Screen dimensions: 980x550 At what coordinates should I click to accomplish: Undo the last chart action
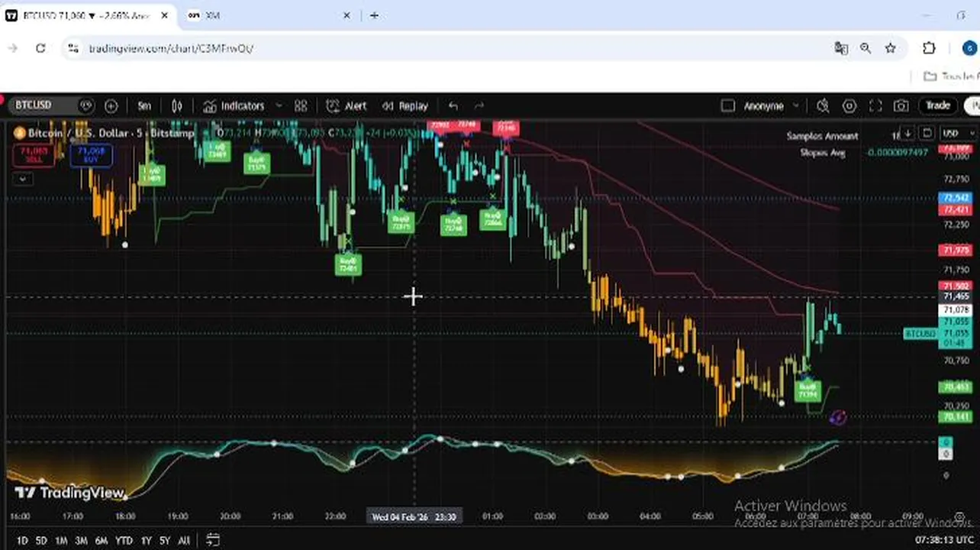(x=453, y=106)
